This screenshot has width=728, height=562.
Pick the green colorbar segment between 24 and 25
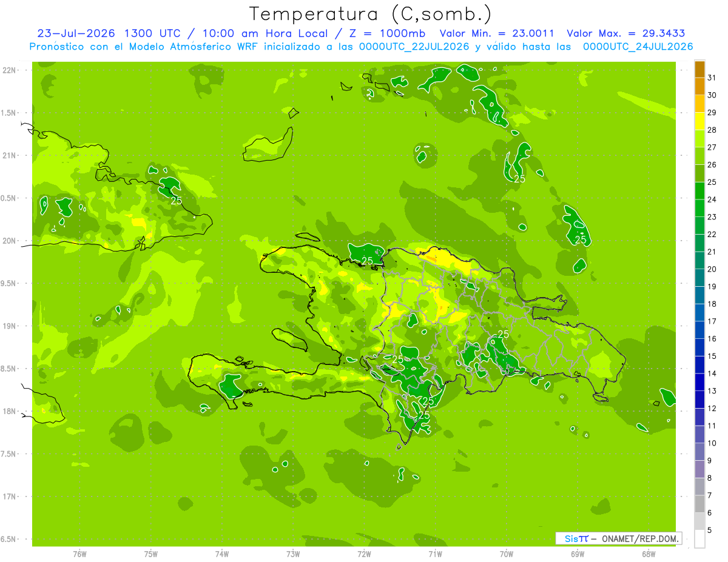click(x=699, y=190)
